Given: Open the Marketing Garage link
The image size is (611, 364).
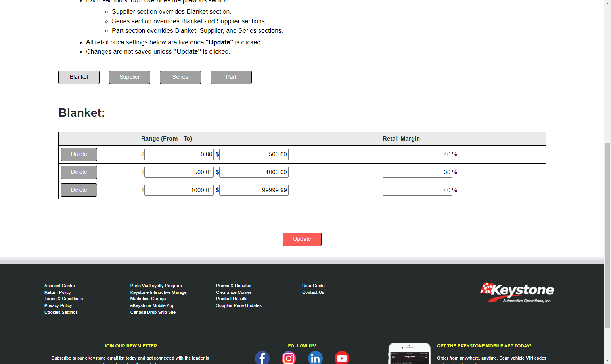Looking at the screenshot, I should pos(148,299).
